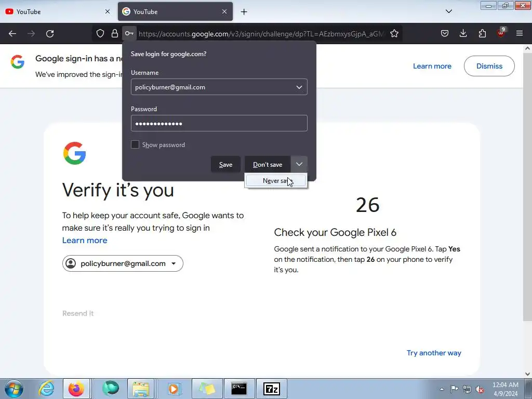Click the muted volume tray icon
Image resolution: width=532 pixels, height=399 pixels.
(x=480, y=389)
